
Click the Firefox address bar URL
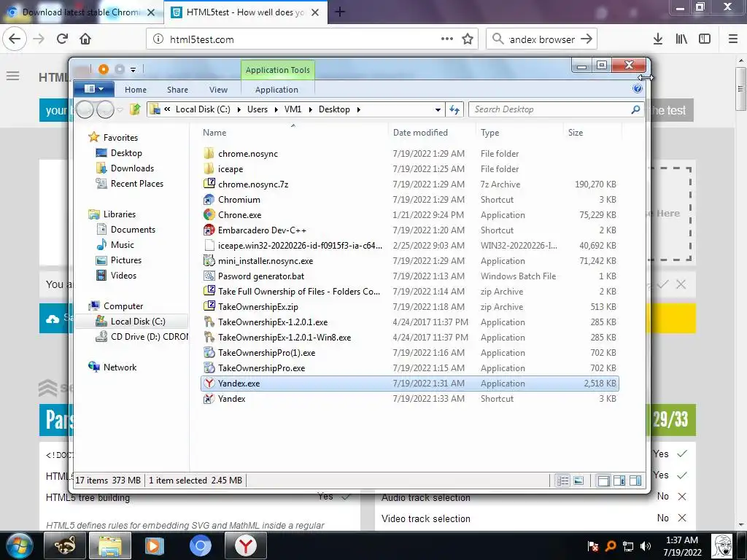202,39
